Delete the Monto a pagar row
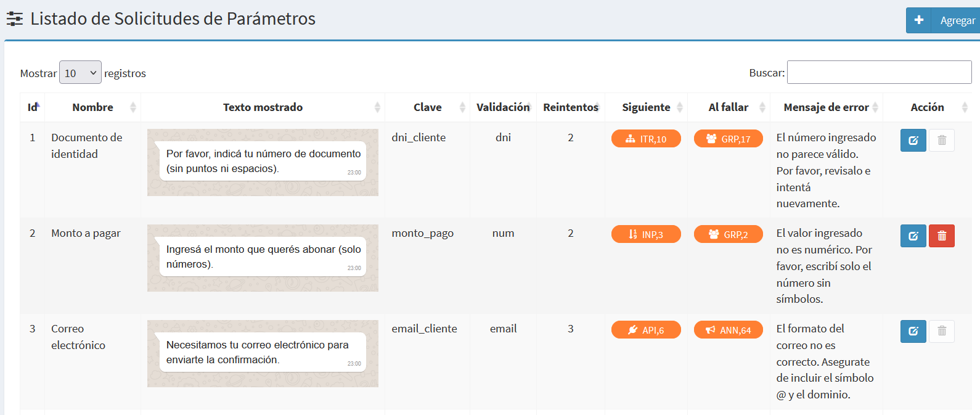Screen dimensions: 980x415 click(942, 236)
